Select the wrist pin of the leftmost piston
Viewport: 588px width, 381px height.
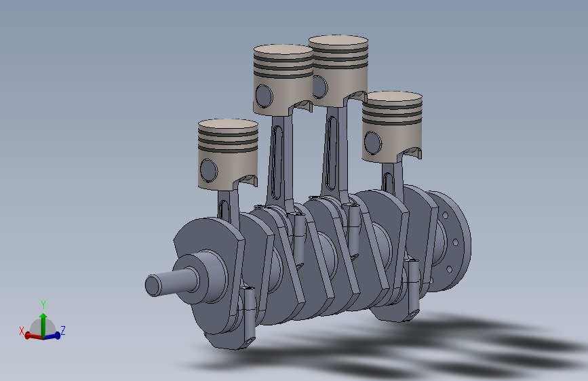(x=208, y=170)
